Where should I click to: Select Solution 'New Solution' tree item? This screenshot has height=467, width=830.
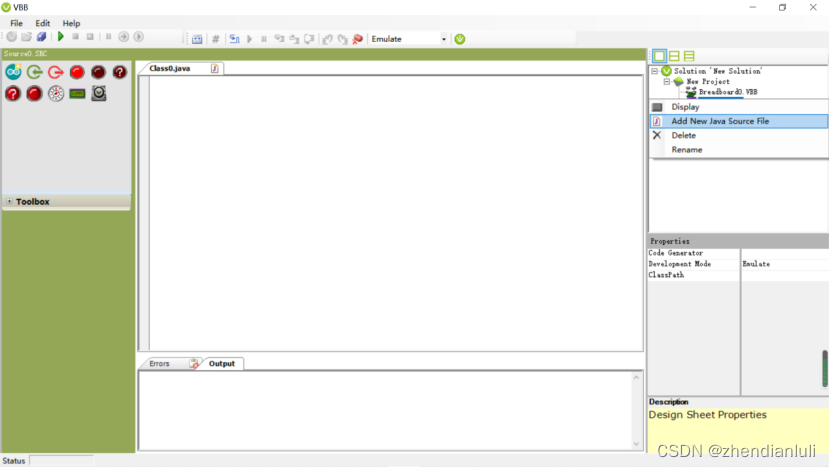[x=718, y=71]
